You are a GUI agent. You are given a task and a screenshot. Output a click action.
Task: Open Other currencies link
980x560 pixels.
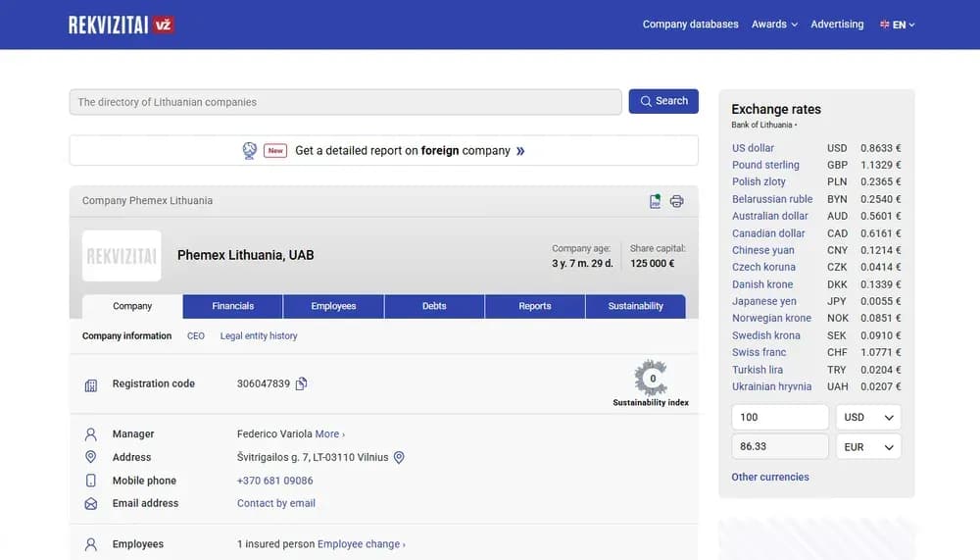tap(770, 477)
